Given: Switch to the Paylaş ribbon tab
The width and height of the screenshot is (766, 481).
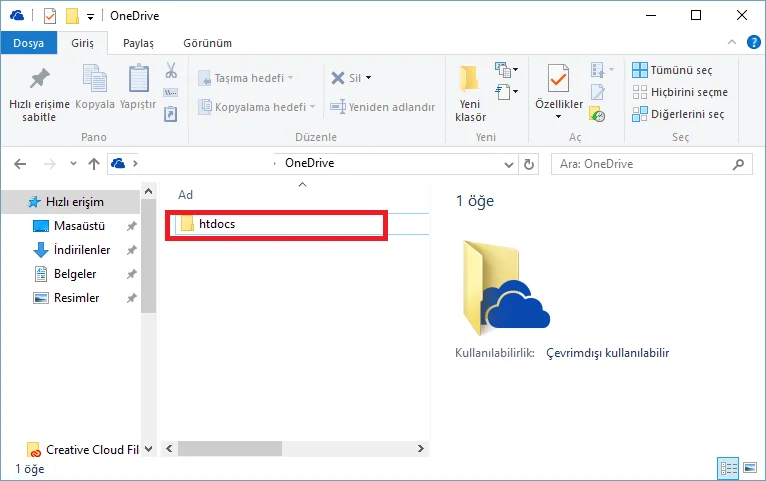Looking at the screenshot, I should click(x=138, y=43).
